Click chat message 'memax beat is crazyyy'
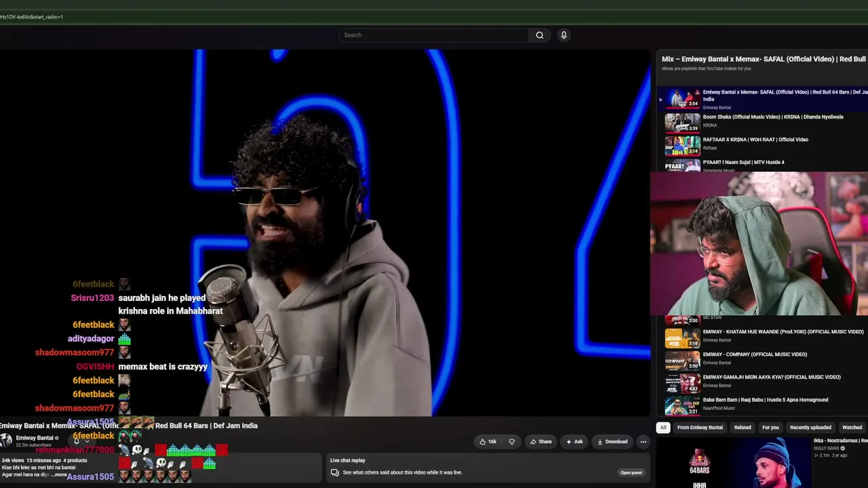This screenshot has width=868, height=488. coord(163,367)
